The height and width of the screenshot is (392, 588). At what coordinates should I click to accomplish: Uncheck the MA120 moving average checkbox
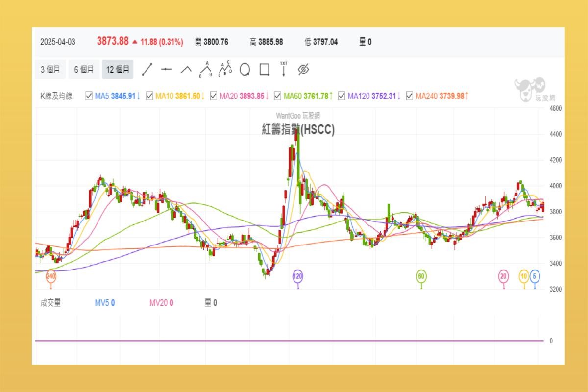(x=342, y=96)
